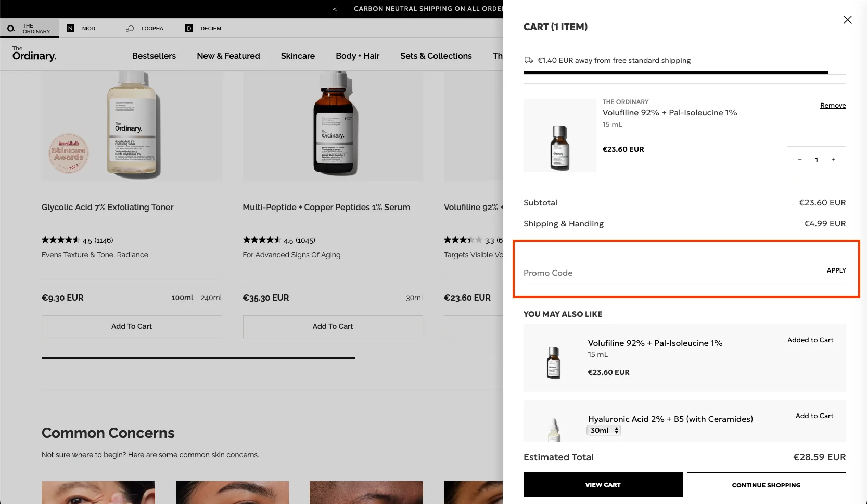Apply the promo code
This screenshot has height=504, width=867.
pos(836,270)
